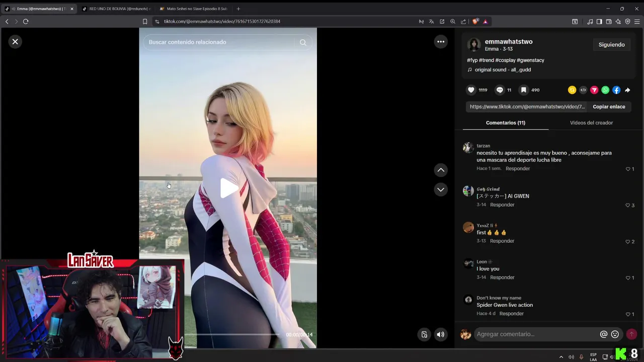Open Brave Rewards triangle icon
The width and height of the screenshot is (644, 362).
(485, 22)
